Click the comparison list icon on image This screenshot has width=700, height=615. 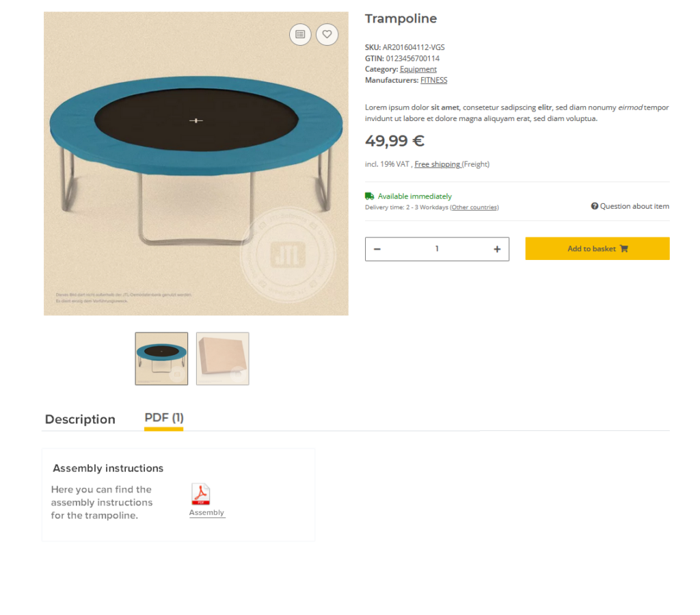pos(300,34)
